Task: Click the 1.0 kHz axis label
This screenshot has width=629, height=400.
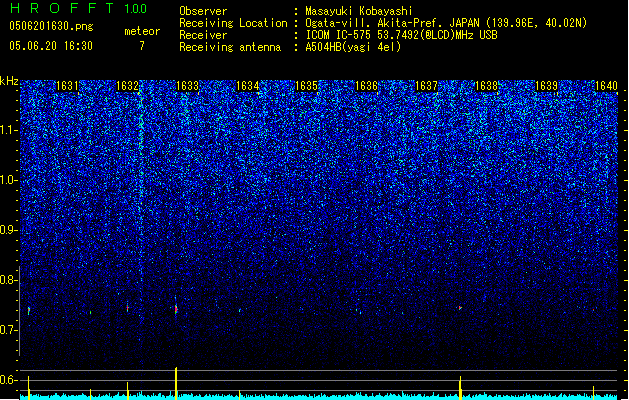Action: [x=8, y=180]
